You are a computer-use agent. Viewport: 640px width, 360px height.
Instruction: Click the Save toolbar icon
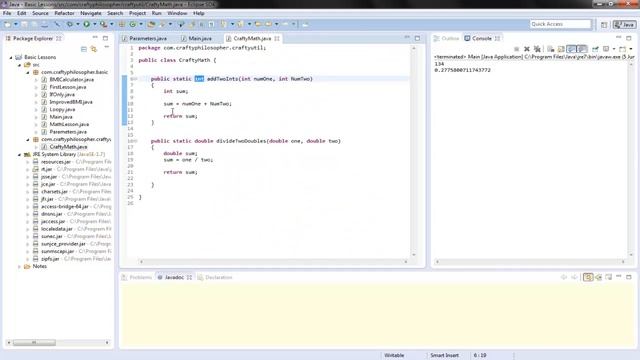point(24,24)
